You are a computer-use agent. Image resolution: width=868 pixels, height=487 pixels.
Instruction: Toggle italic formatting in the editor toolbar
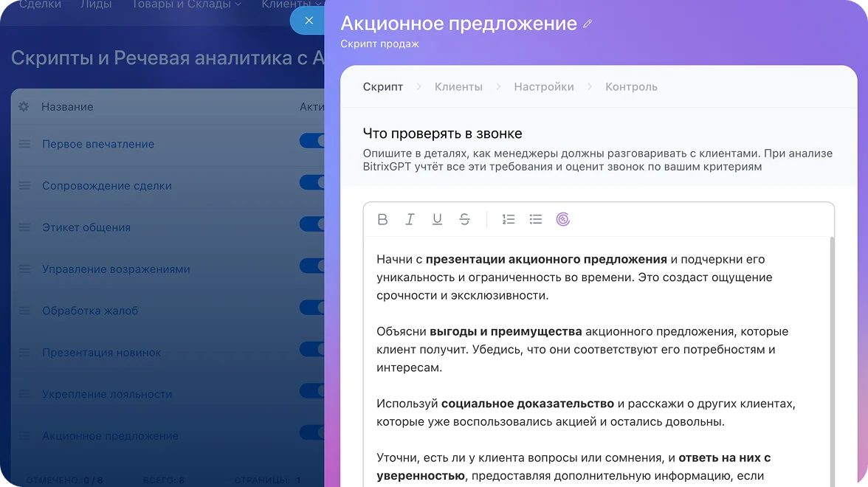click(410, 219)
